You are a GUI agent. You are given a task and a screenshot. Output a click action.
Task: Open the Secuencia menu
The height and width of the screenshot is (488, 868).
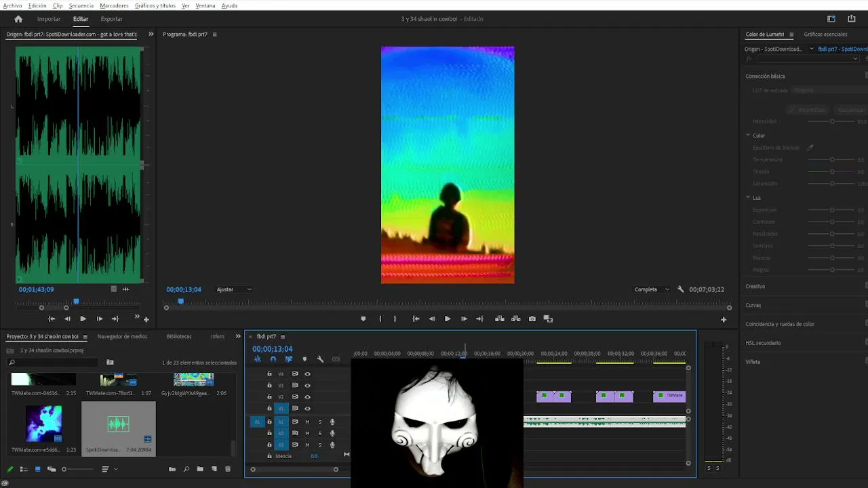coord(81,5)
